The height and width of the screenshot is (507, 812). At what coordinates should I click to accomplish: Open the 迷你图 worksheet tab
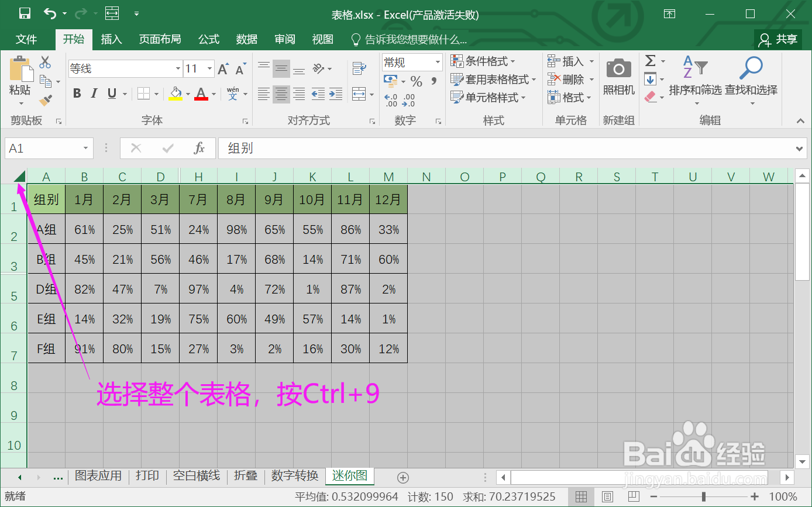coord(349,476)
